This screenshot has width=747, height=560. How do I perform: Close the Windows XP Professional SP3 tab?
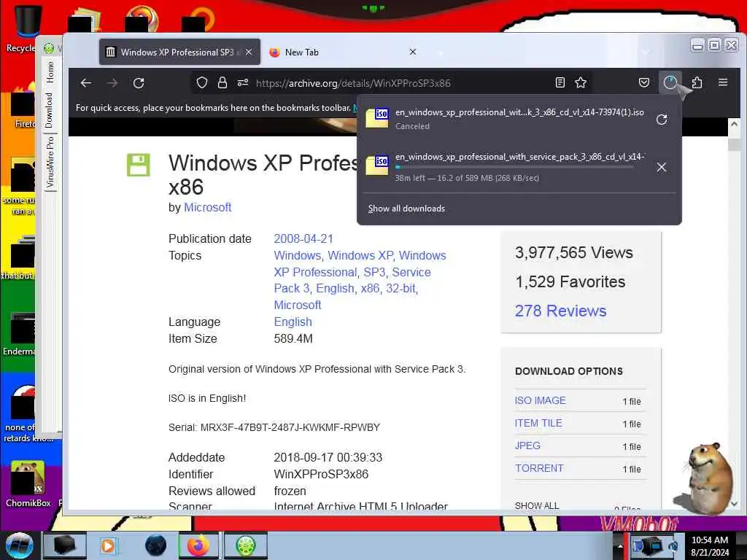coord(249,52)
